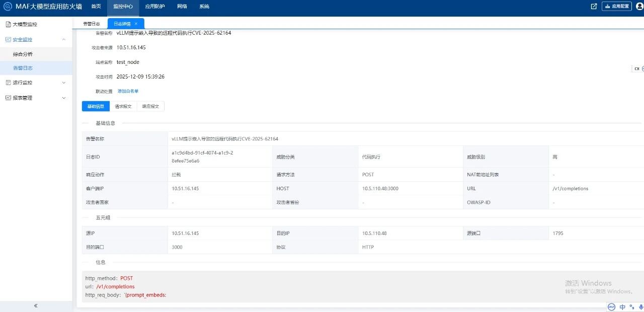Open the user account avatar
The image size is (644, 312).
(x=639, y=7)
